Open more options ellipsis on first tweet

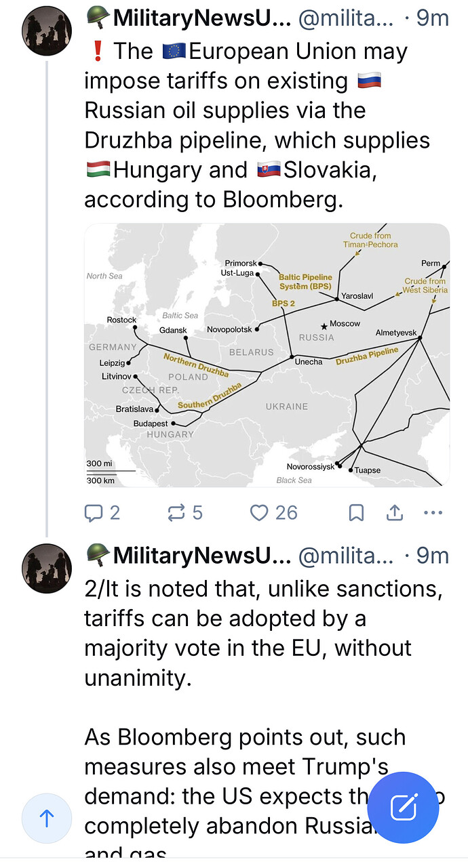click(x=433, y=513)
